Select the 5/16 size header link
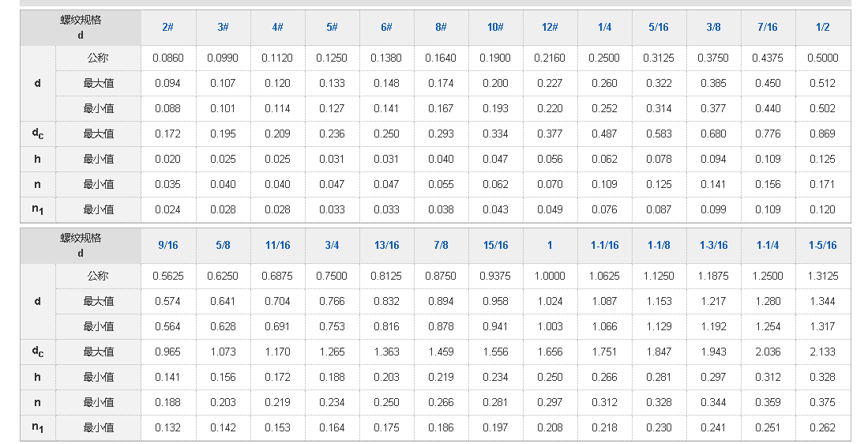Image resolution: width=868 pixels, height=444 pixels. [659, 28]
